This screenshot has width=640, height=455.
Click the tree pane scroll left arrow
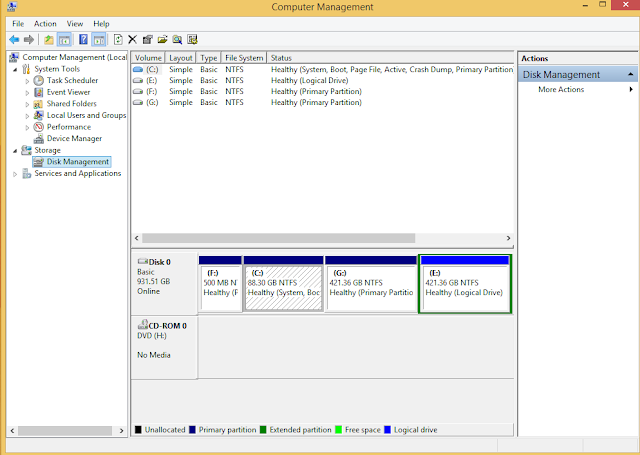[x=12, y=431]
